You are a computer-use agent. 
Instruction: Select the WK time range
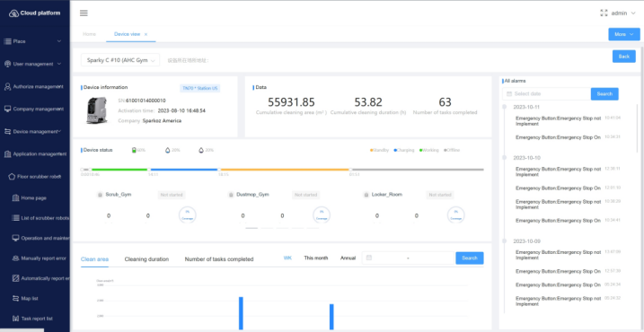tap(287, 258)
